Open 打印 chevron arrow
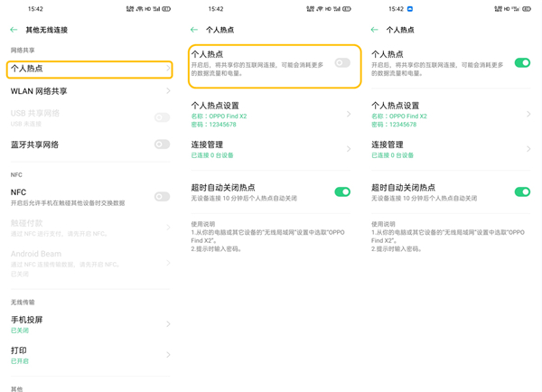The image size is (542, 392). tap(168, 355)
